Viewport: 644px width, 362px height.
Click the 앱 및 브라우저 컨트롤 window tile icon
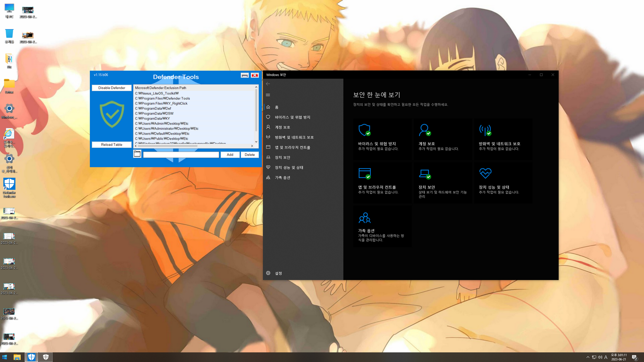tap(365, 174)
